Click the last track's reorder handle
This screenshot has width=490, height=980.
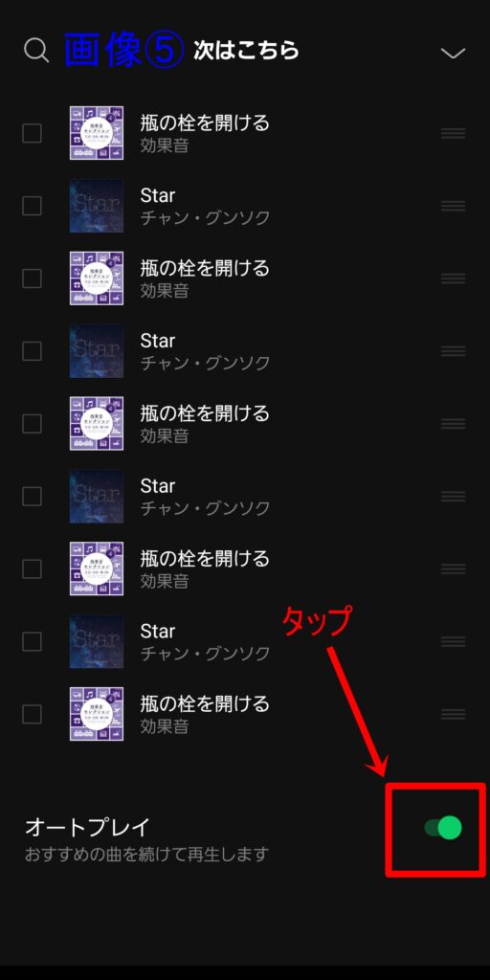(453, 714)
